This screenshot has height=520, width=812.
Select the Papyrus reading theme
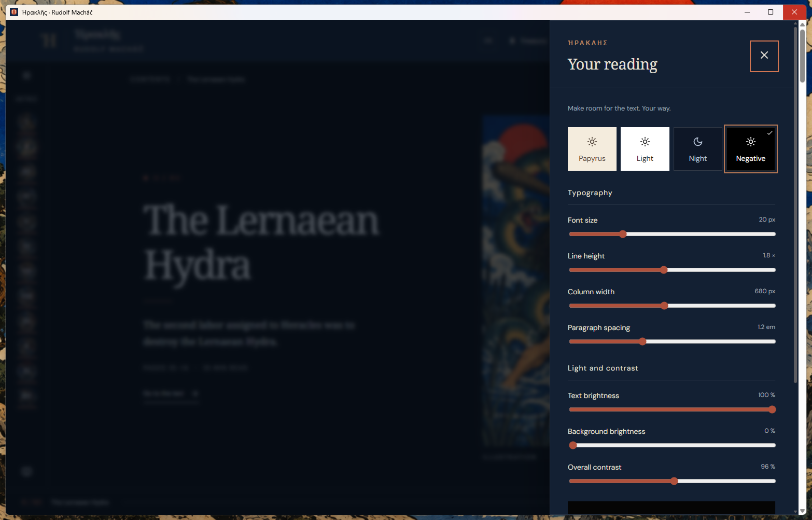coord(592,149)
